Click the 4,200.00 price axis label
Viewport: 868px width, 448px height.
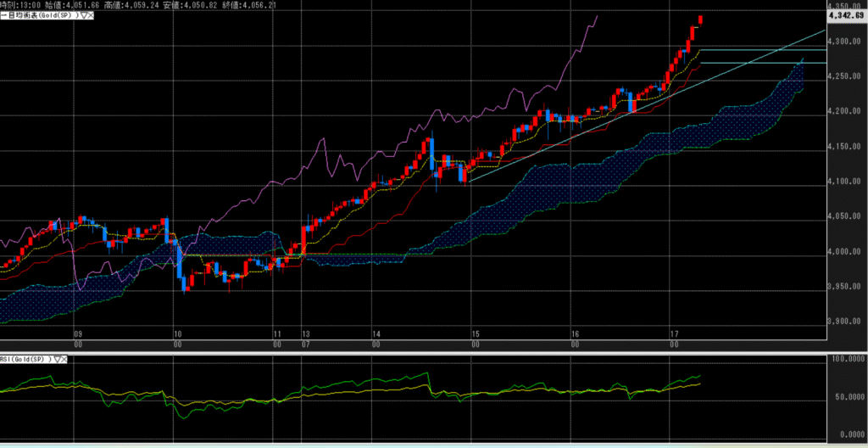pyautogui.click(x=843, y=112)
